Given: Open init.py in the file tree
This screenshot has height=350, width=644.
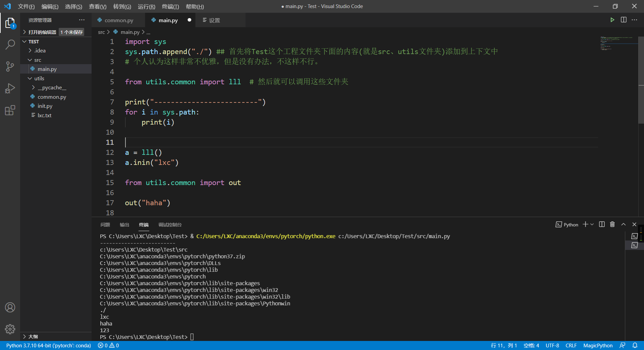Looking at the screenshot, I should tap(56, 106).
